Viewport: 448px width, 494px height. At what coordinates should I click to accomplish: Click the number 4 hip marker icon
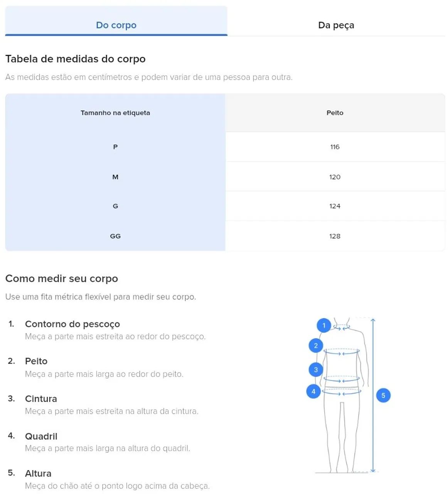(x=313, y=391)
